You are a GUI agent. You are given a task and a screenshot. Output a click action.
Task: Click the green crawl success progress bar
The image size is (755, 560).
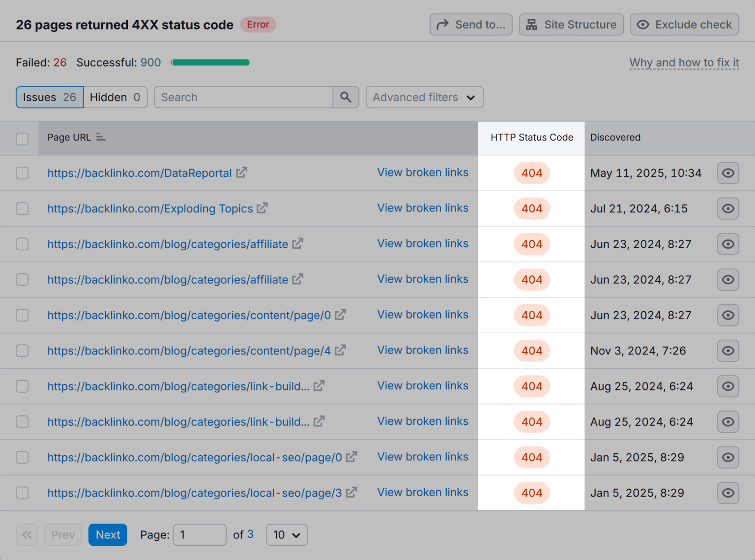coord(210,62)
